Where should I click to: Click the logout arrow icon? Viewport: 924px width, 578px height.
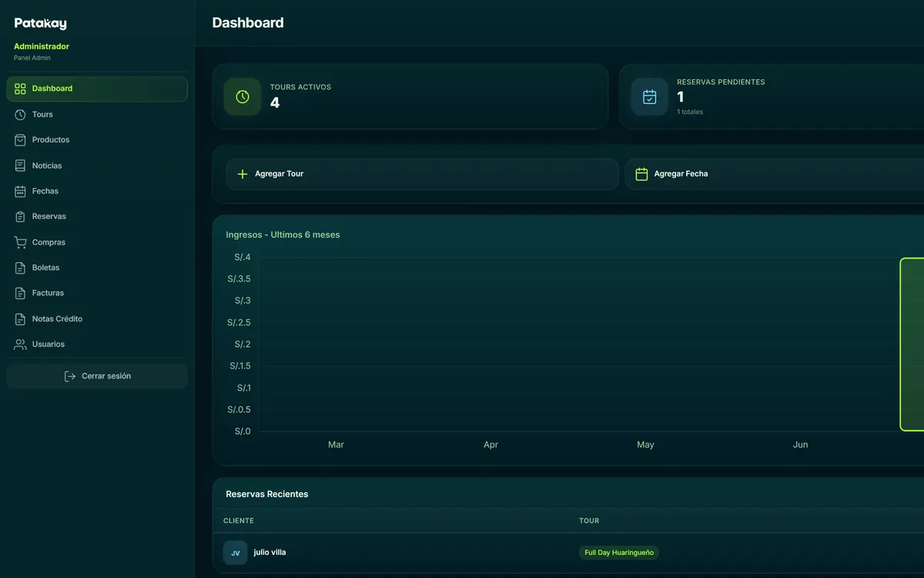[69, 376]
